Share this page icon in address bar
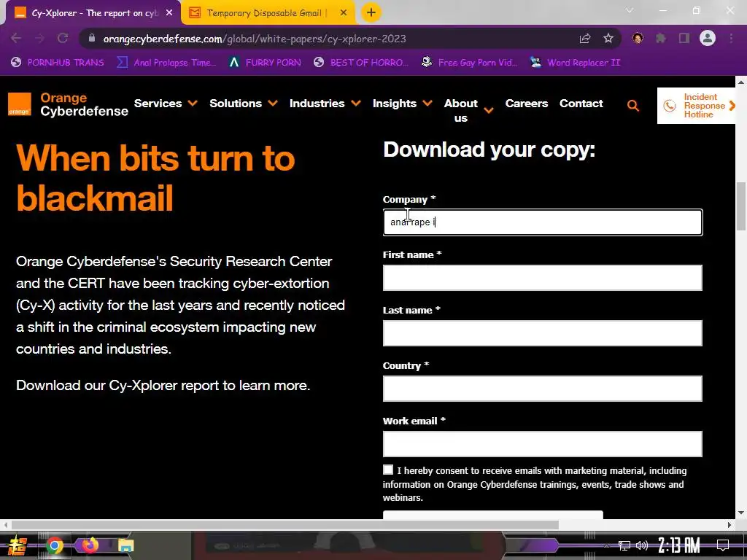 point(585,39)
